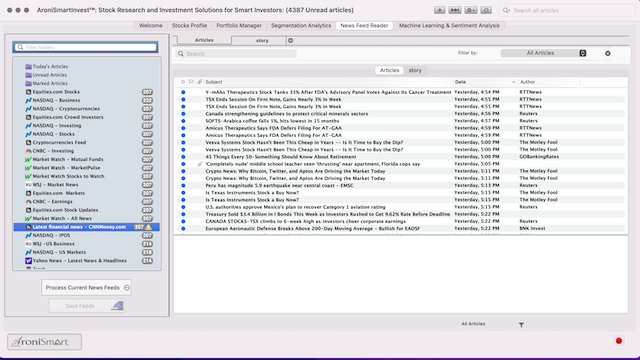The image size is (640, 360).
Task: Open Cryptocurrencies Feed folder
Action: (x=59, y=142)
